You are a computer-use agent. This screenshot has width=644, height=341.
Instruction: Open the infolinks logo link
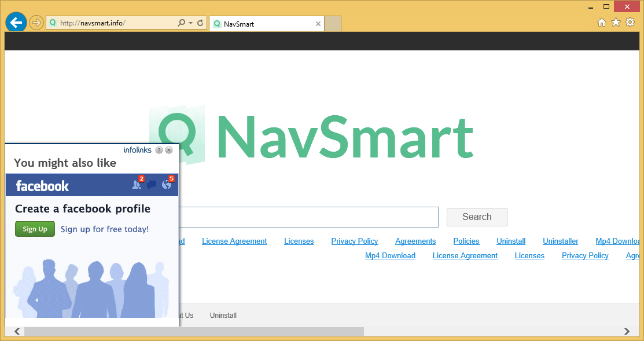(x=138, y=150)
